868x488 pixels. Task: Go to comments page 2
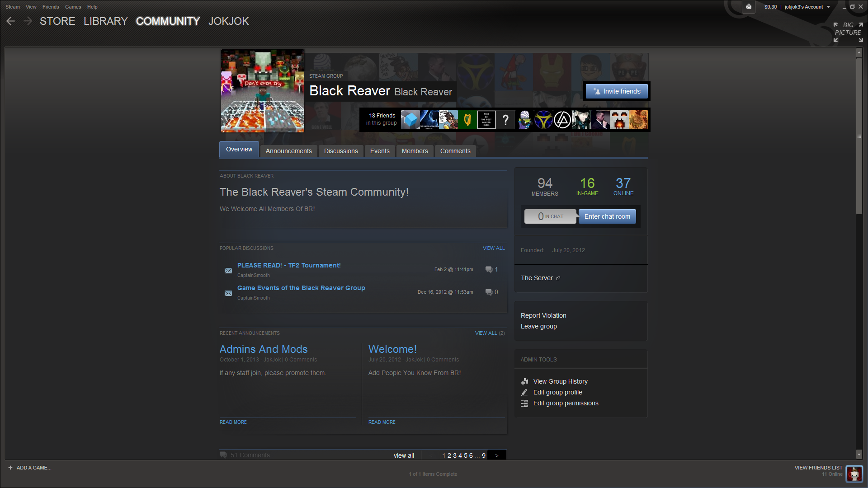click(449, 455)
